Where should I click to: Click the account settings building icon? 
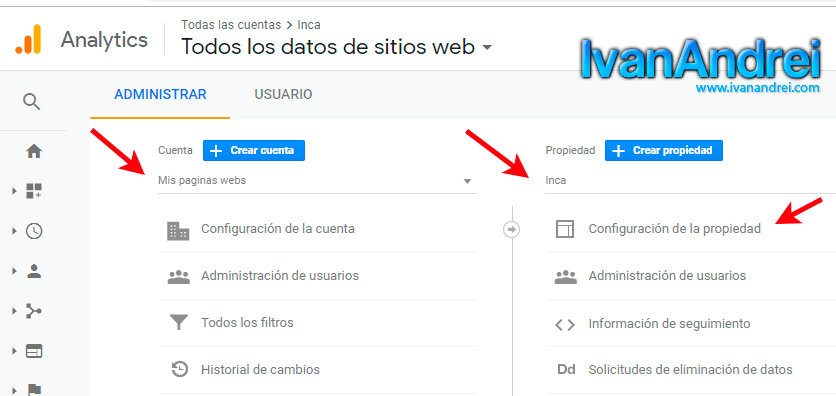click(x=178, y=230)
